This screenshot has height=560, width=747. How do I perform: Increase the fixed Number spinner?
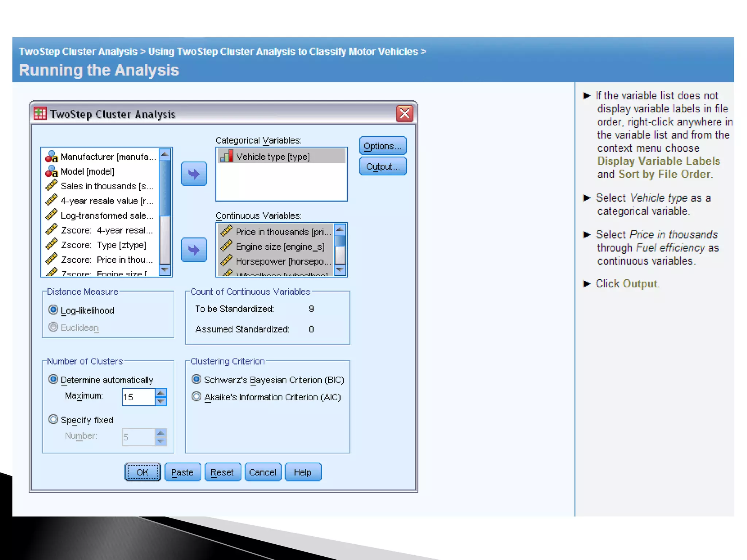tap(161, 433)
